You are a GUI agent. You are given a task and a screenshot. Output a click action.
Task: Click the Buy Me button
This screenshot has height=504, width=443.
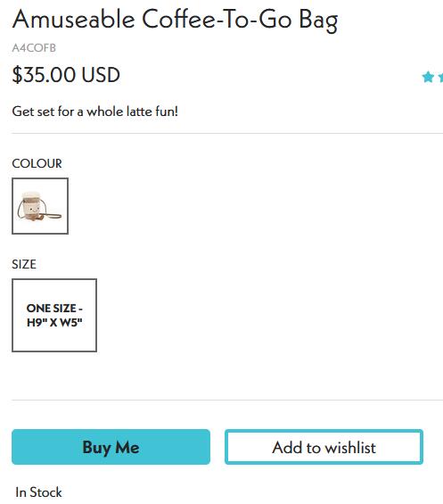pos(111,447)
